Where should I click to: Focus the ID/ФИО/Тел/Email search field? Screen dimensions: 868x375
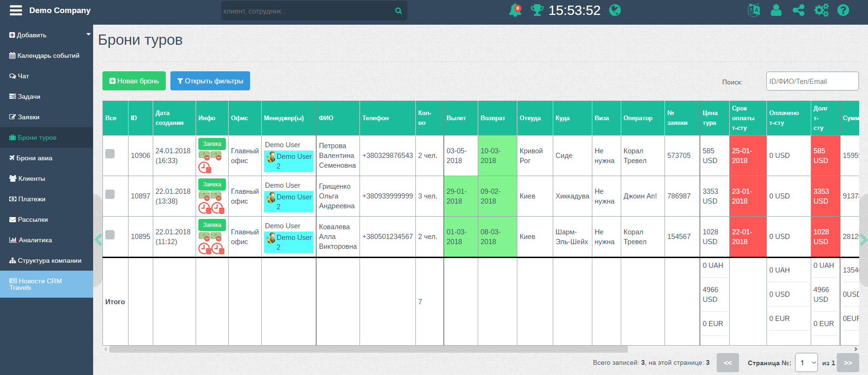[x=812, y=82]
